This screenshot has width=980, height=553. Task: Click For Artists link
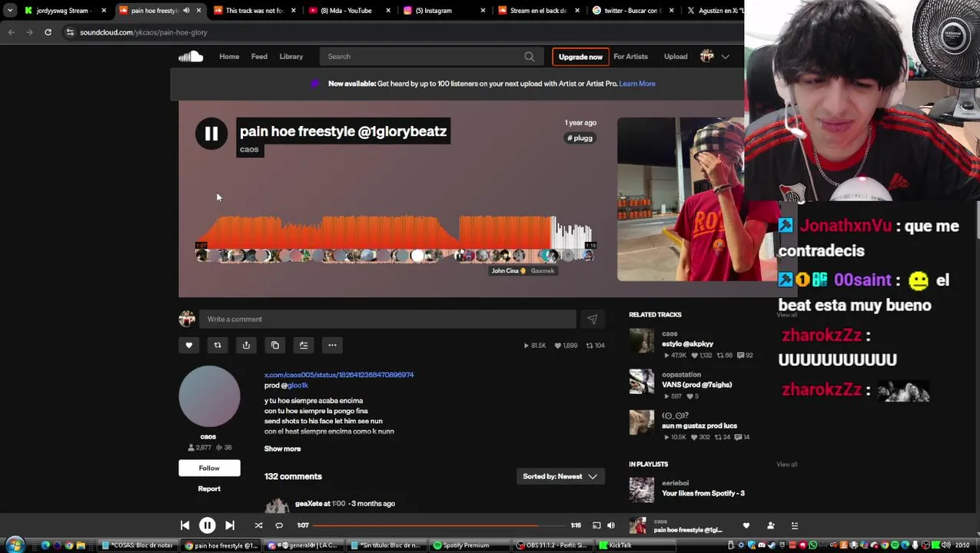630,57
